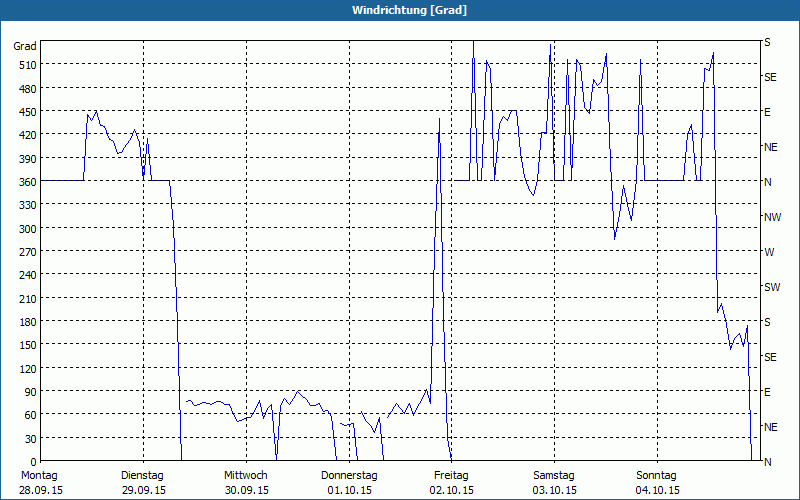This screenshot has width=800, height=500.
Task: Select the 120 y-axis value
Action: pos(28,368)
